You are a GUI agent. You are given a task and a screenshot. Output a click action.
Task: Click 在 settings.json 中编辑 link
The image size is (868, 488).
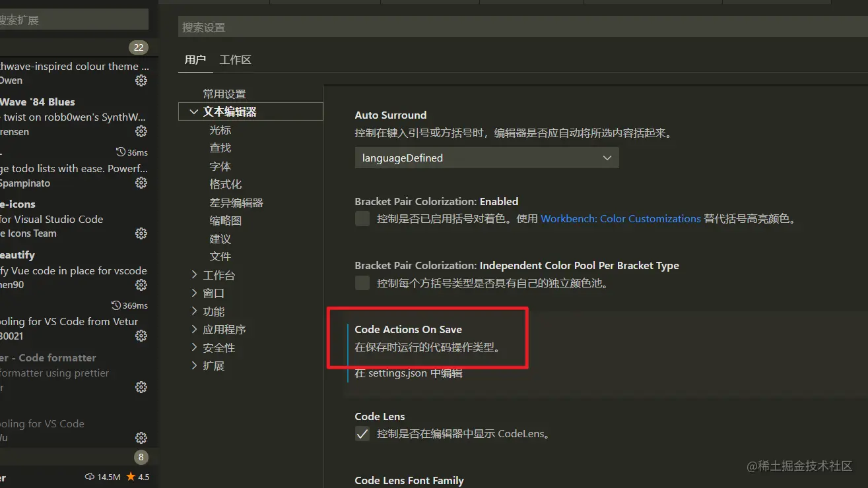pyautogui.click(x=409, y=373)
